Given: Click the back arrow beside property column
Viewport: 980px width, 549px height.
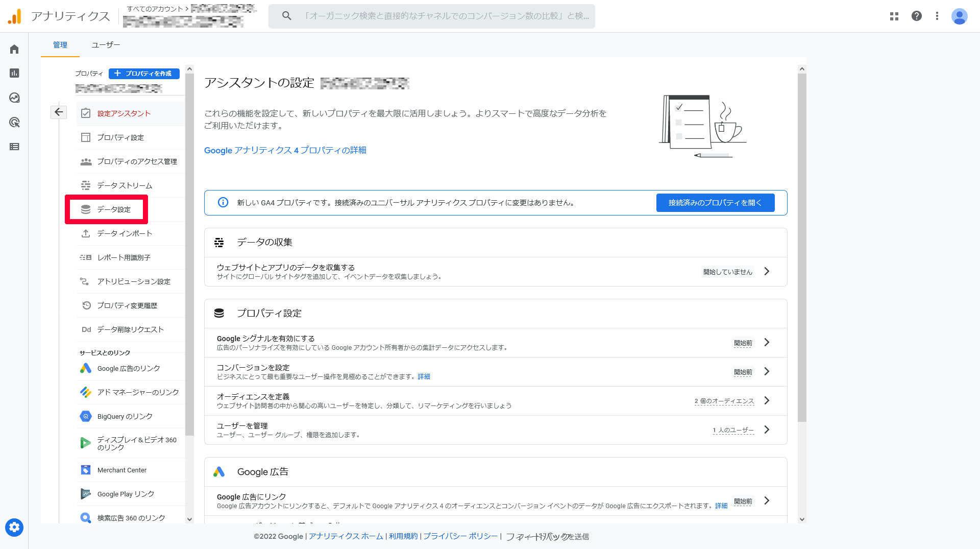Looking at the screenshot, I should coord(59,112).
